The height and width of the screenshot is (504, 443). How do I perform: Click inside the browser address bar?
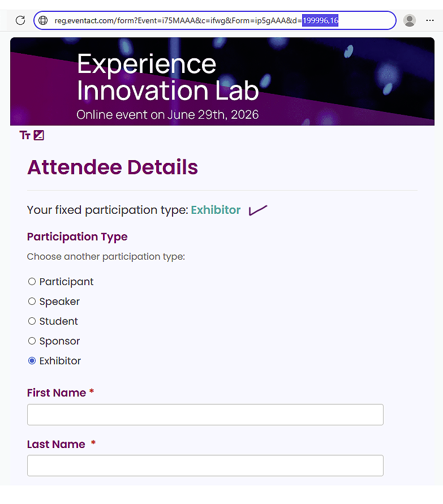170,20
